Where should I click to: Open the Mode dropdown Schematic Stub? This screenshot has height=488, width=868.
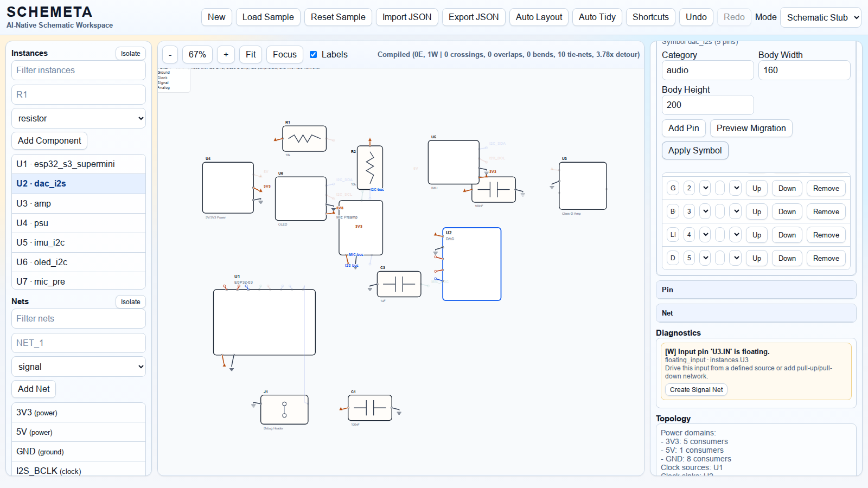820,17
